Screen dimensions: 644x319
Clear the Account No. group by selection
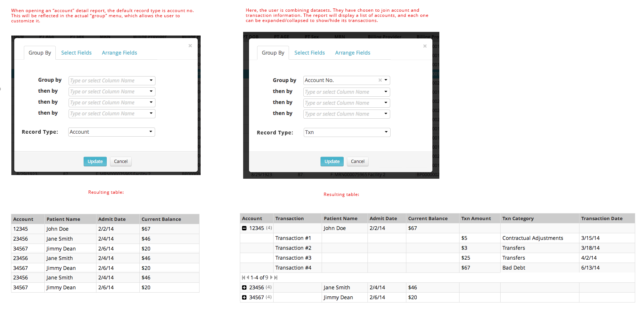coord(380,80)
